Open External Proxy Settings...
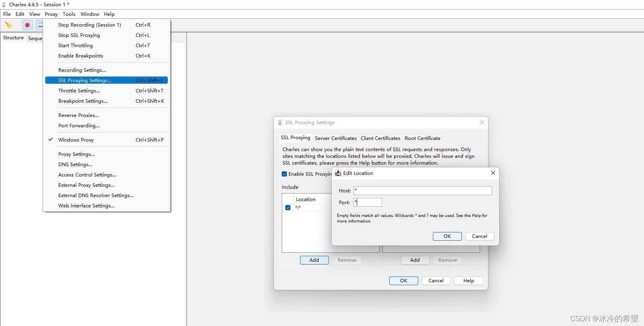This screenshot has height=326, width=644. (x=107, y=185)
